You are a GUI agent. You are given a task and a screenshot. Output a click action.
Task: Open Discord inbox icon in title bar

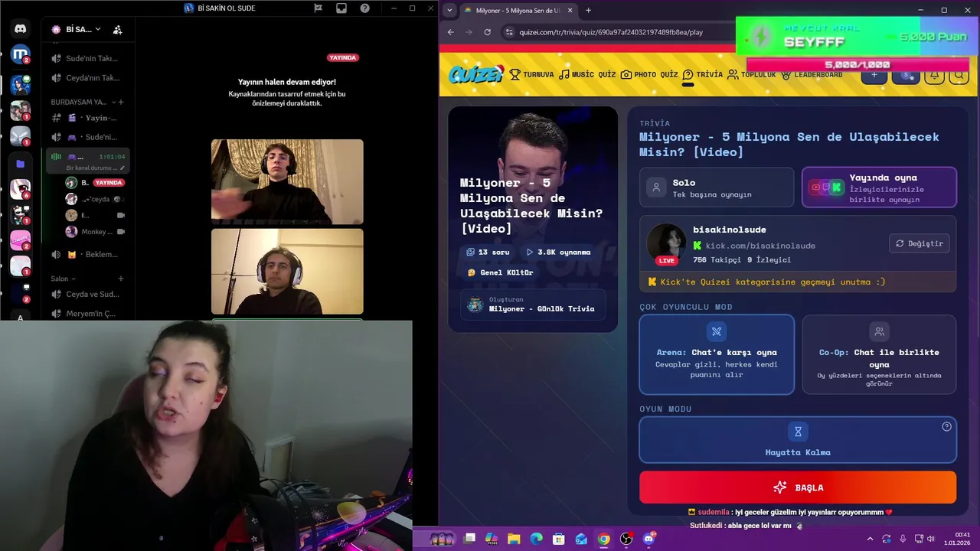341,8
